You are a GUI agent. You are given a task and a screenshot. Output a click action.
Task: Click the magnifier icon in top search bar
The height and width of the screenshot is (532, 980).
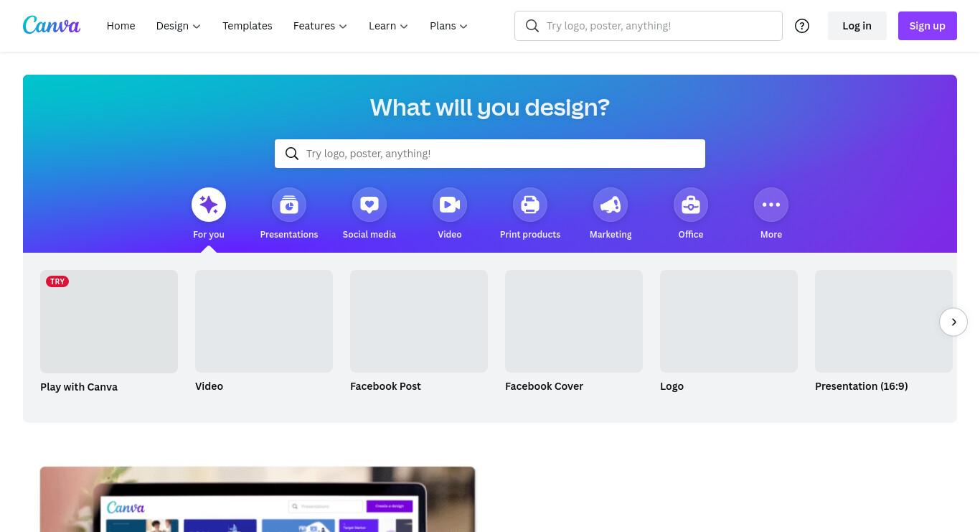[x=532, y=26]
